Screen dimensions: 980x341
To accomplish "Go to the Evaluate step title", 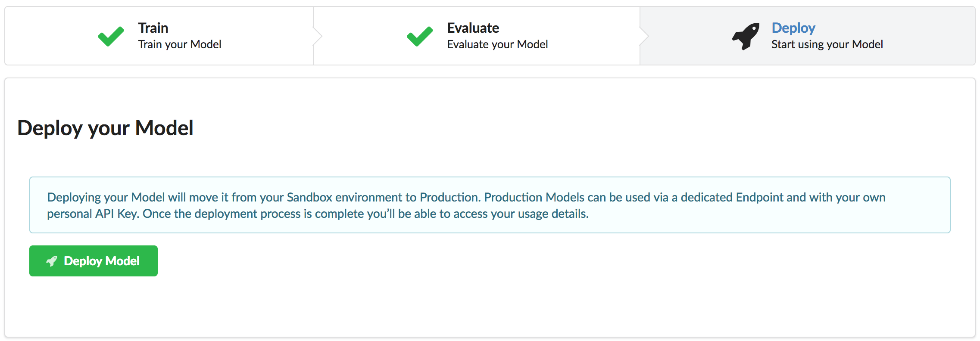I will (473, 28).
